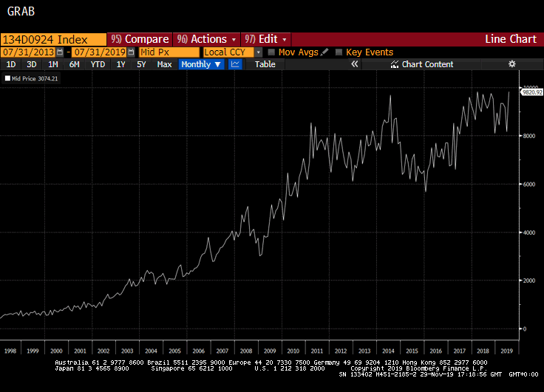This screenshot has height=392, width=544.
Task: Switch to the Table view
Action: click(265, 64)
